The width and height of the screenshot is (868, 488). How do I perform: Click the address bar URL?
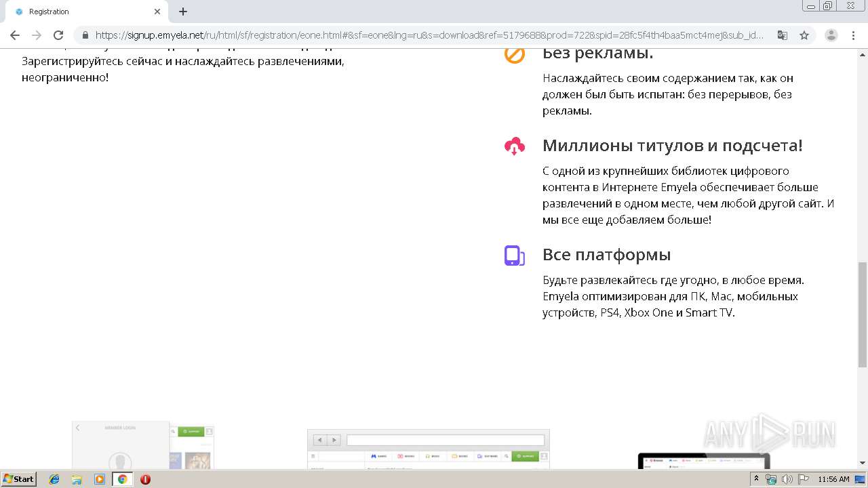[429, 35]
